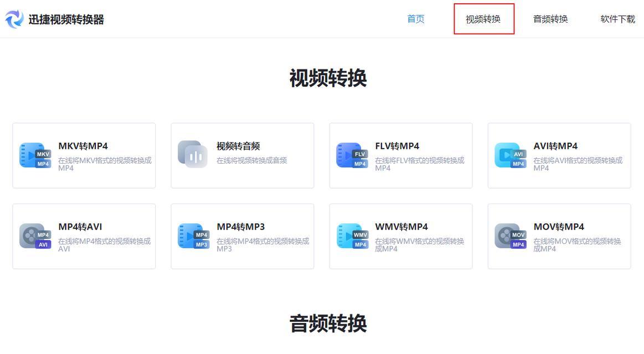Image resolution: width=644 pixels, height=354 pixels.
Task: Choose the AVI转MP4 title link
Action: pyautogui.click(x=555, y=146)
